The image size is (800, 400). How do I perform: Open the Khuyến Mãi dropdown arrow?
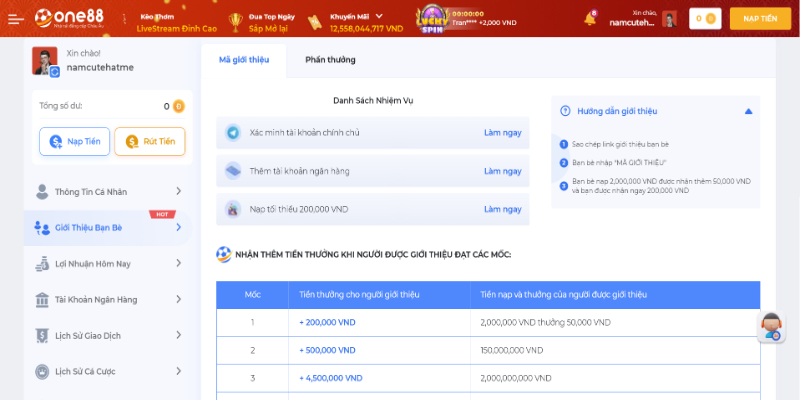pyautogui.click(x=379, y=16)
